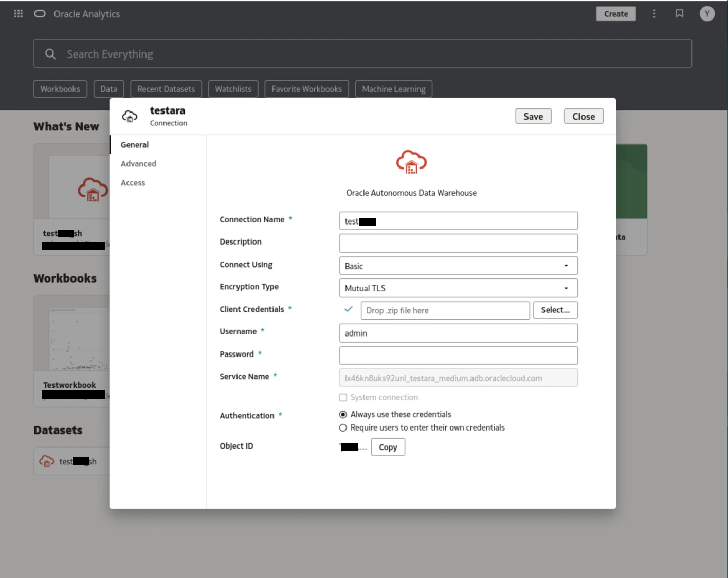Open the user profile avatar Y
The height and width of the screenshot is (578, 728).
pyautogui.click(x=707, y=14)
